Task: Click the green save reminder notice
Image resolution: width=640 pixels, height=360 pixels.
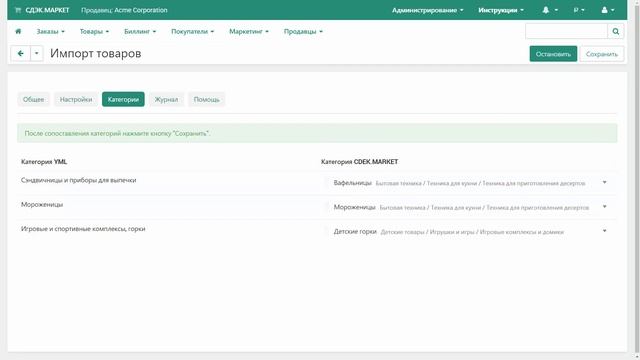Action: (317, 133)
